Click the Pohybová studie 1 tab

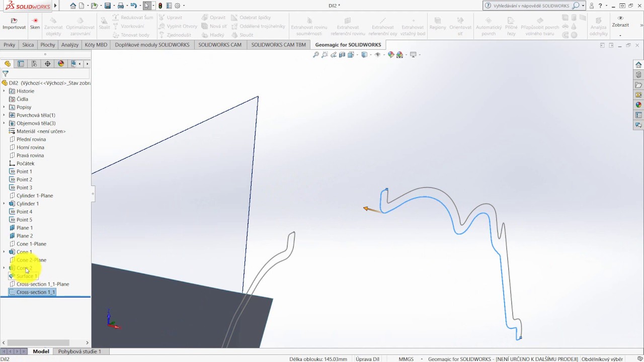[x=79, y=351]
